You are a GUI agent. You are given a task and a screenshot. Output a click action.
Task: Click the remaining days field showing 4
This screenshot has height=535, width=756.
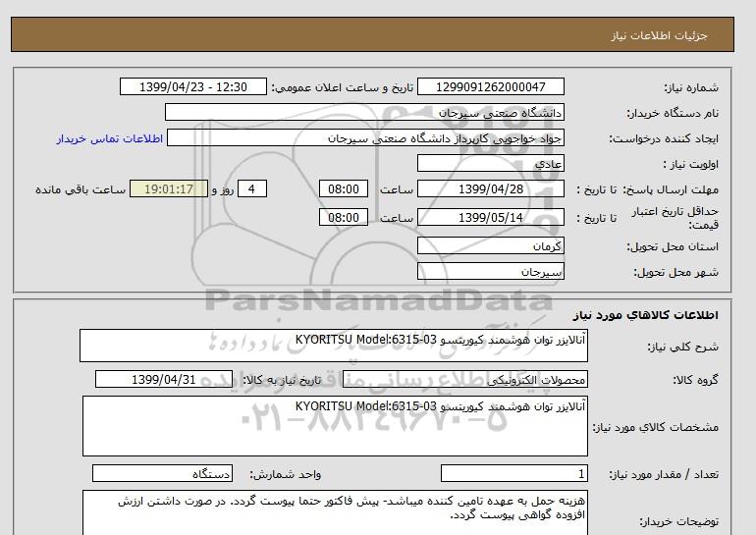point(251,188)
